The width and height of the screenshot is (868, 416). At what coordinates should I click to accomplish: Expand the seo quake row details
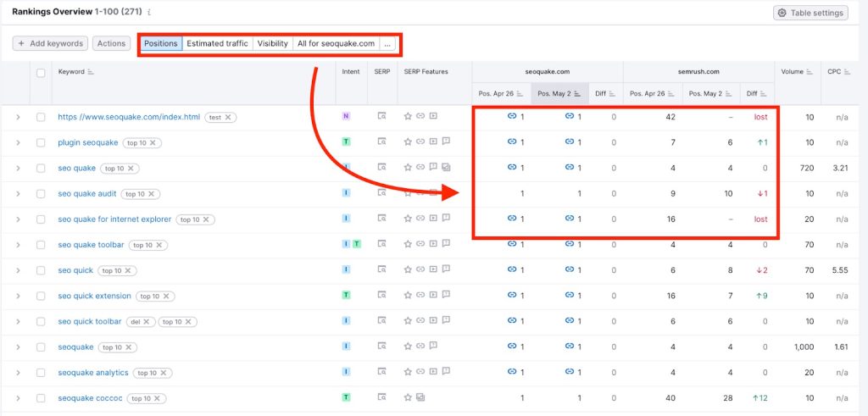[x=18, y=168]
